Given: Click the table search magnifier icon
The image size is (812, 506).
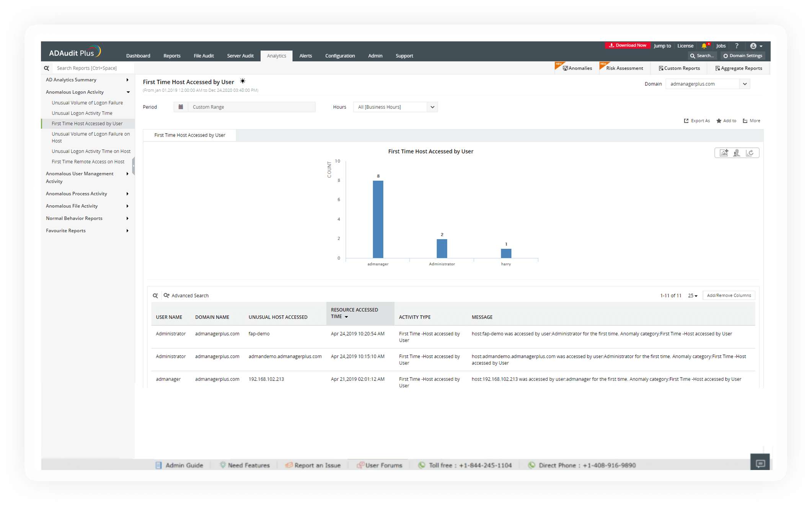Looking at the screenshot, I should [x=155, y=295].
